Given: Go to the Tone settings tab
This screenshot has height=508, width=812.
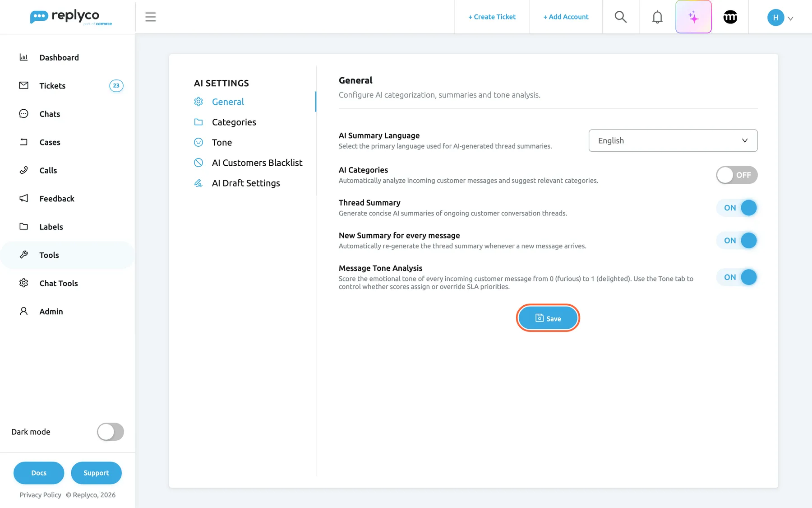Looking at the screenshot, I should (221, 142).
